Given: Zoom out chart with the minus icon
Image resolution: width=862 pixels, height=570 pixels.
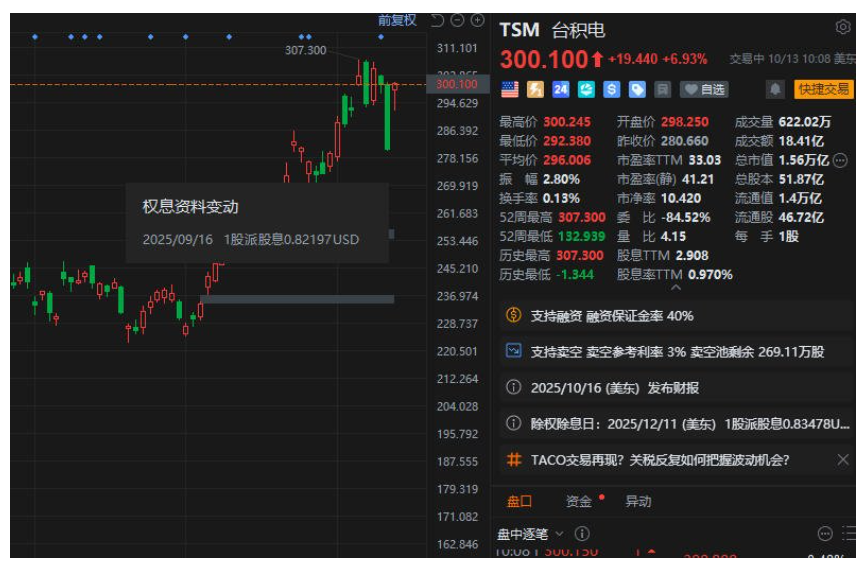Looking at the screenshot, I should pos(458,20).
